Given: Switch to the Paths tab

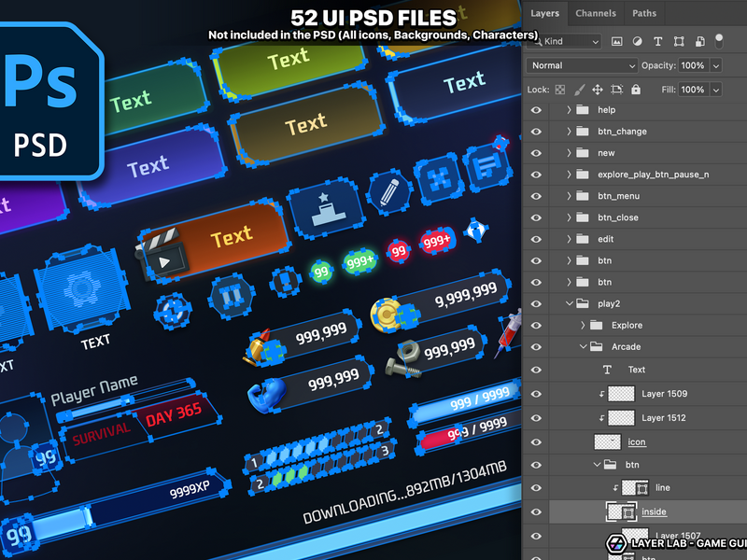Looking at the screenshot, I should (644, 13).
